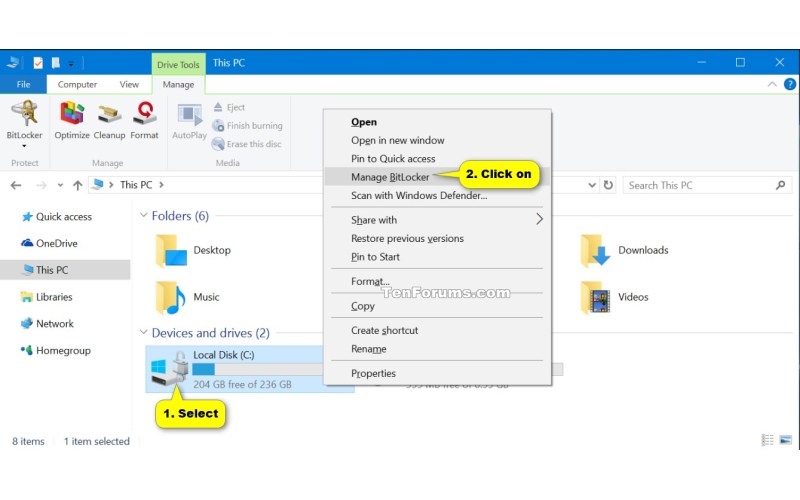Viewport: 800px width, 500px height.
Task: Click the Optimize drive icon
Action: [72, 120]
